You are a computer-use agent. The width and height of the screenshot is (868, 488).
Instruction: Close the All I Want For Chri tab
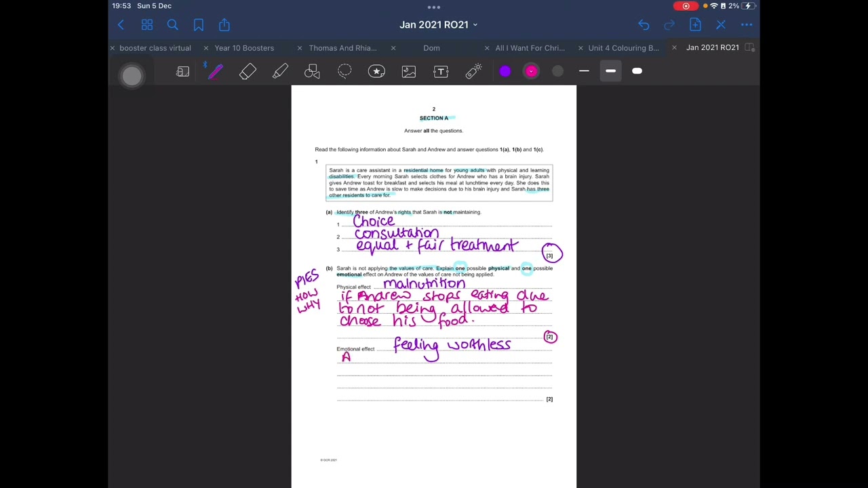(487, 48)
